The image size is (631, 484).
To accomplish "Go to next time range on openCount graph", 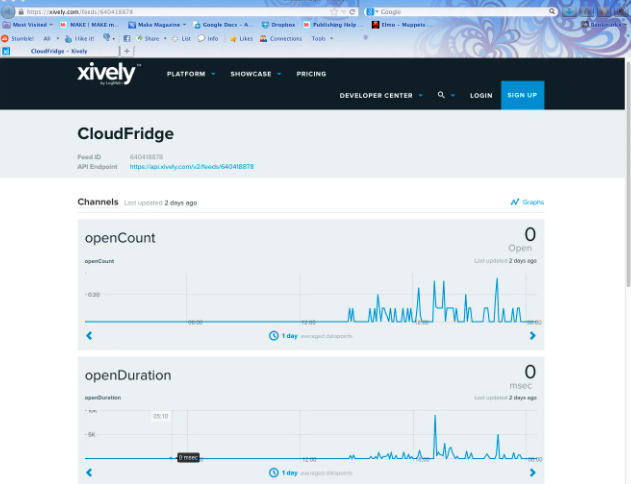I will pyautogui.click(x=532, y=336).
